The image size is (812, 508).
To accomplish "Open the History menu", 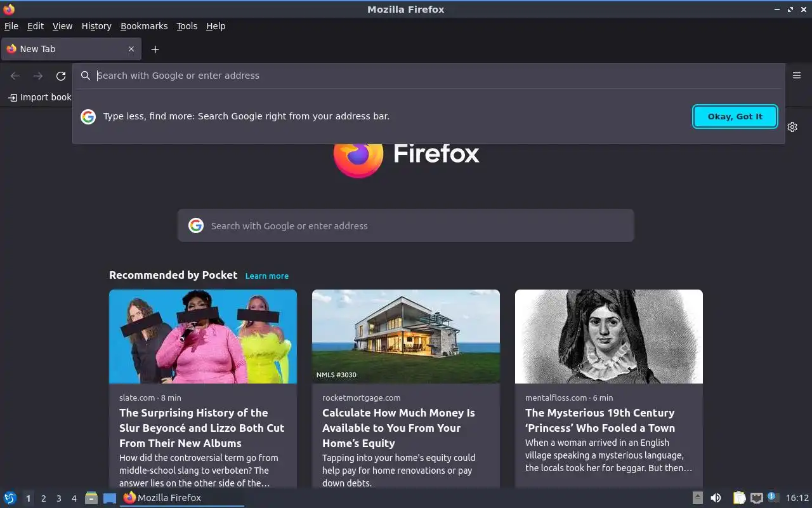I will tap(96, 26).
